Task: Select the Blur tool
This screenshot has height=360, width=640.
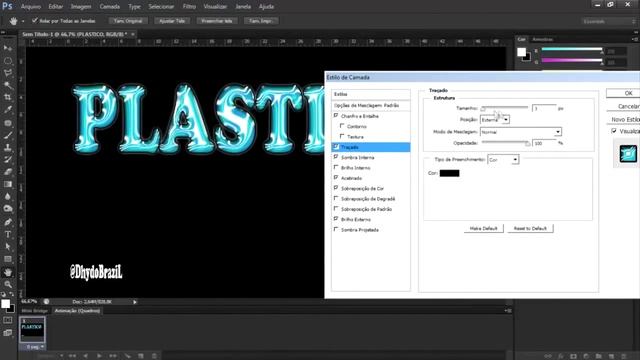Action: (8, 196)
